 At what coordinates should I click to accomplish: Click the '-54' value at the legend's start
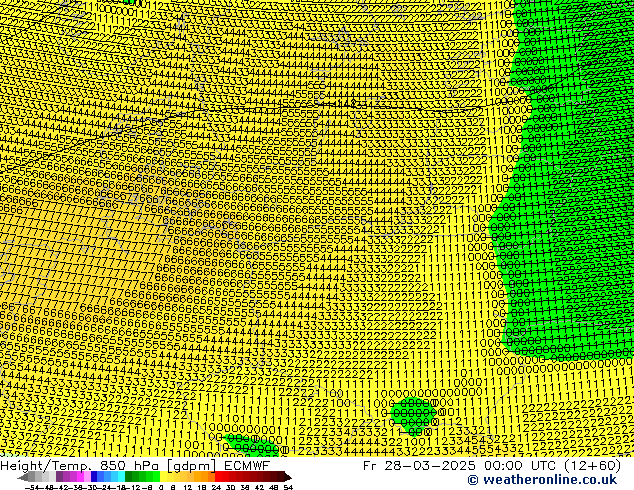coord(32,488)
